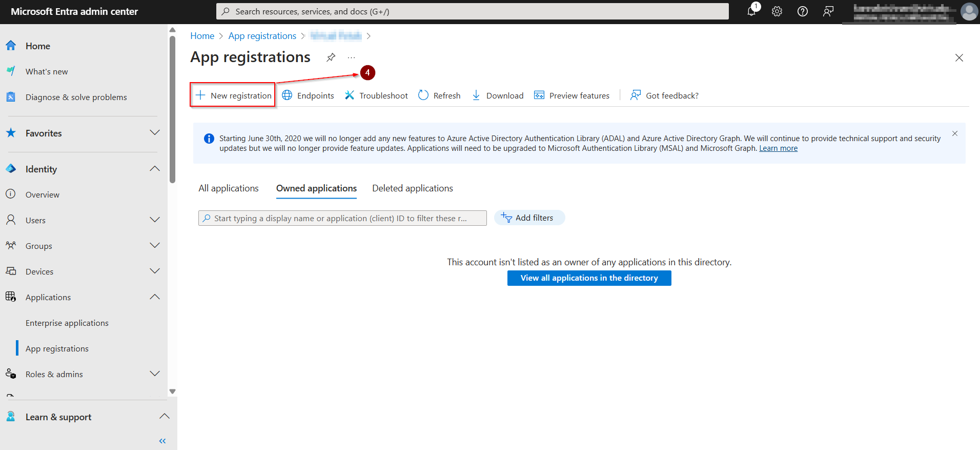Image resolution: width=980 pixels, height=450 pixels.
Task: Click Download in the toolbar
Action: pos(498,95)
